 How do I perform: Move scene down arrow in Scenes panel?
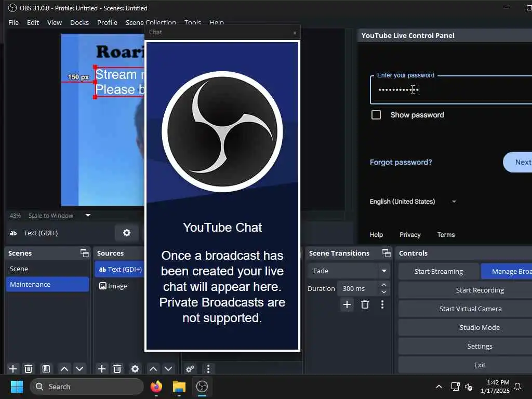[x=79, y=369]
